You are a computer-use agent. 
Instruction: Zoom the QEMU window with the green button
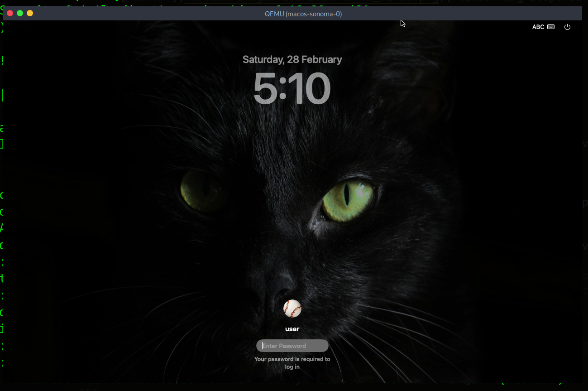pos(19,13)
